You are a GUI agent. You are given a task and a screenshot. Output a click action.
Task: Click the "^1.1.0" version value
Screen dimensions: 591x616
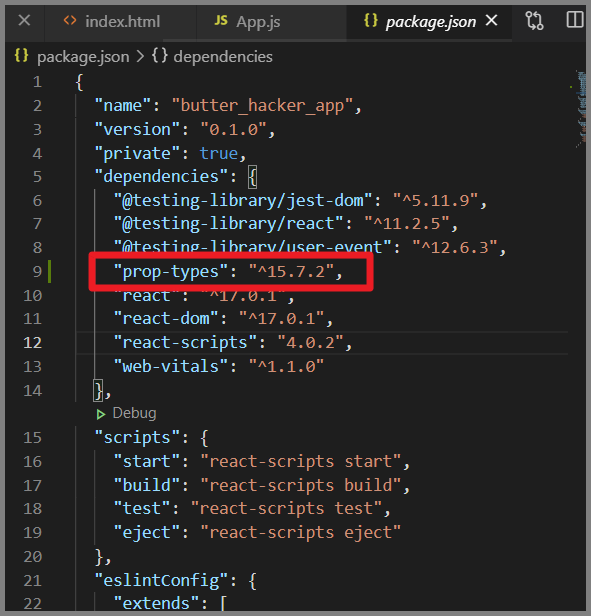point(286,367)
